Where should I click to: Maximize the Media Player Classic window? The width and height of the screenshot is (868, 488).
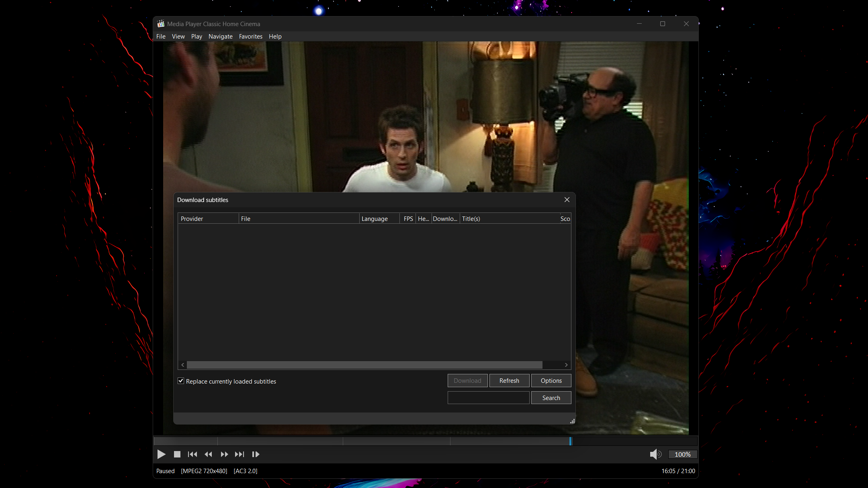tap(663, 24)
